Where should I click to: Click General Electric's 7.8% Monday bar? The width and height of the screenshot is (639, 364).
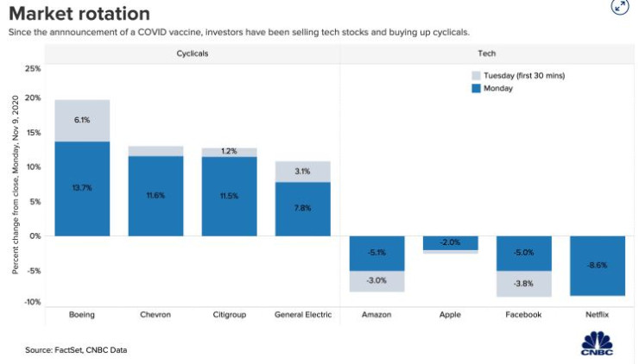pos(302,209)
